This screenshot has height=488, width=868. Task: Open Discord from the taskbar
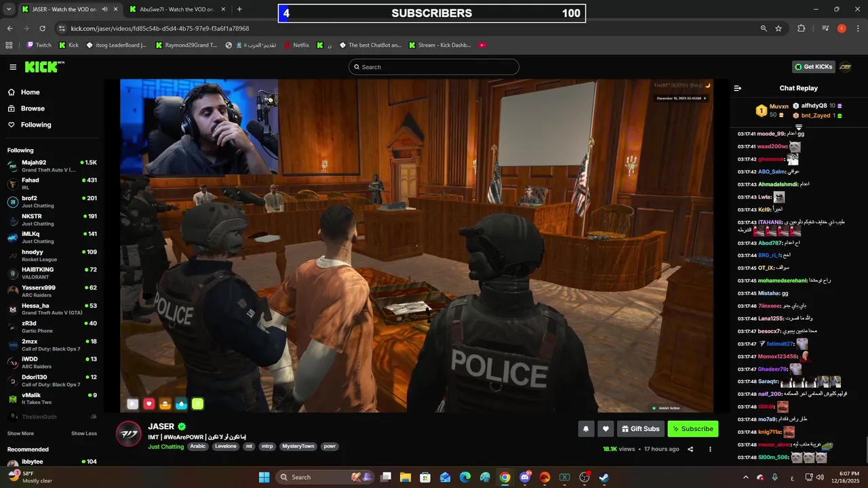[525, 477]
